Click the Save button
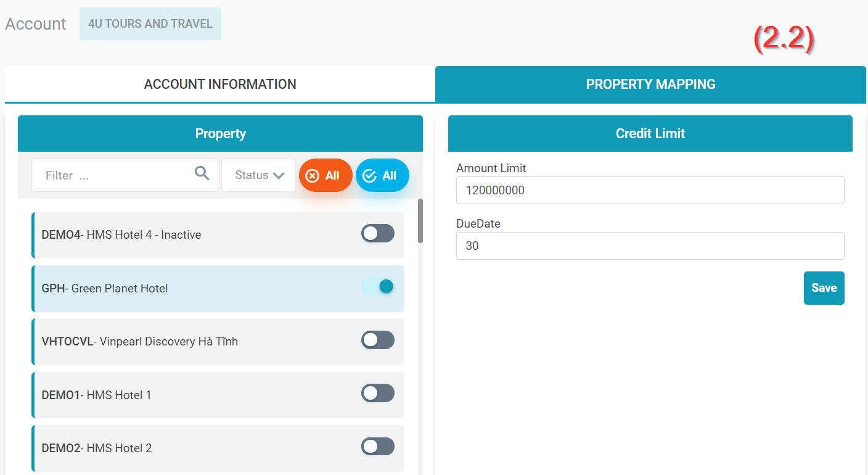The width and height of the screenshot is (868, 475). click(824, 288)
